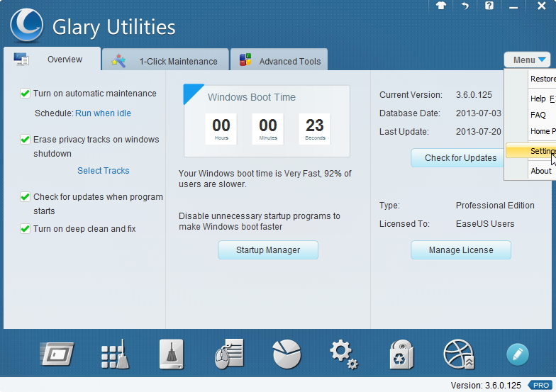This screenshot has width=556, height=392.
Task: Click the Startup Manager button
Action: 268,250
